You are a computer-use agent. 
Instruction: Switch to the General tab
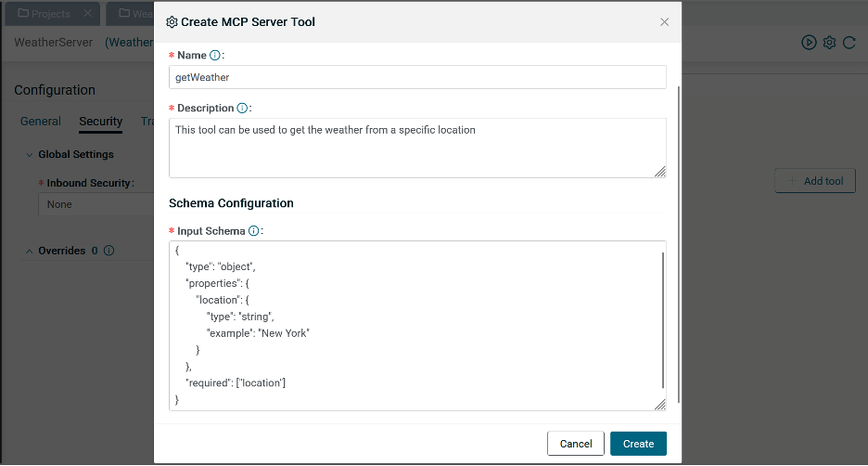click(x=41, y=122)
